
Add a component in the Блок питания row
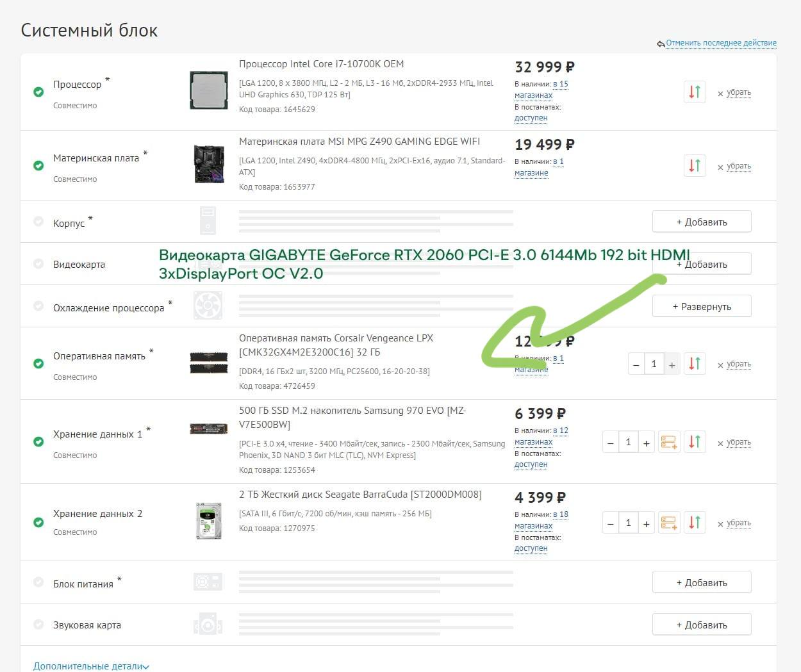702,582
